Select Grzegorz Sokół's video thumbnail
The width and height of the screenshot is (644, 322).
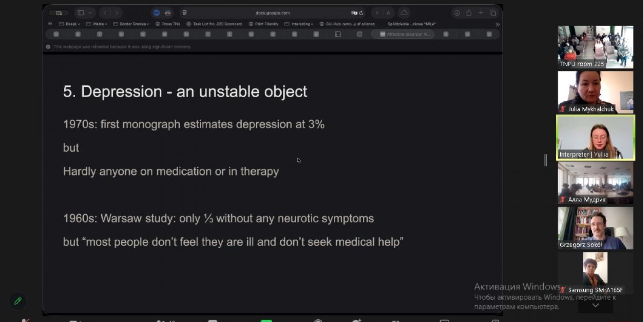(595, 228)
